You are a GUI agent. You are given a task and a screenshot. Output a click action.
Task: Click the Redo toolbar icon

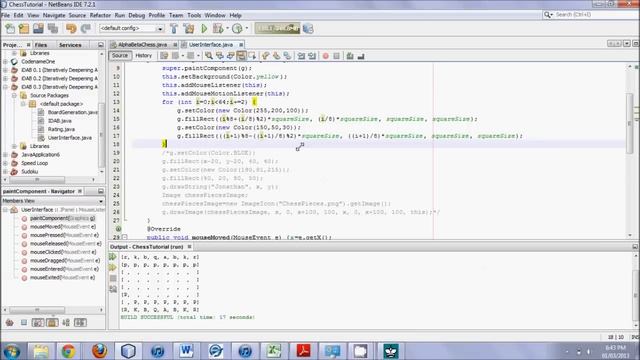(85, 29)
